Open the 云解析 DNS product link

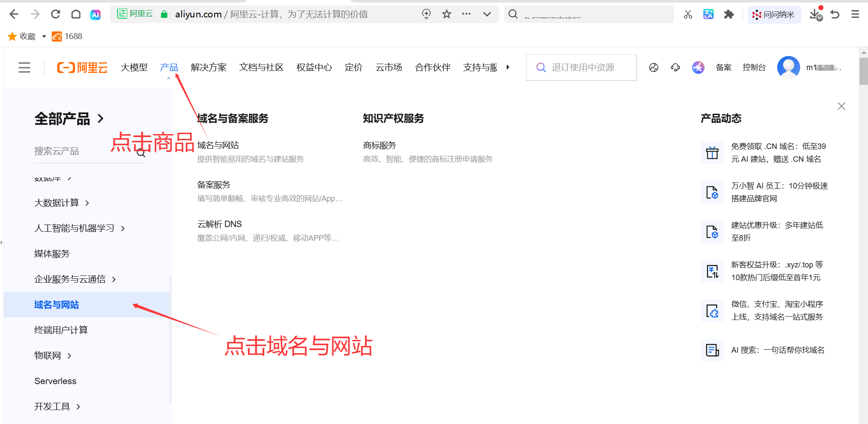(219, 224)
